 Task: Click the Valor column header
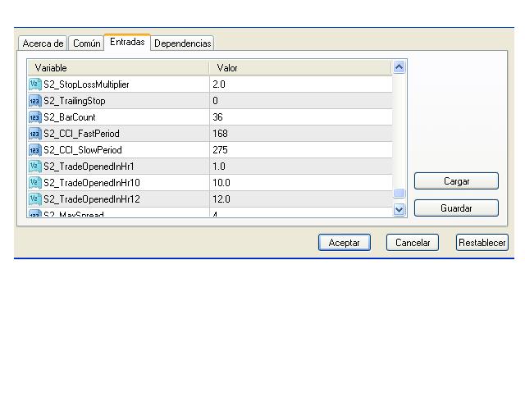point(300,68)
